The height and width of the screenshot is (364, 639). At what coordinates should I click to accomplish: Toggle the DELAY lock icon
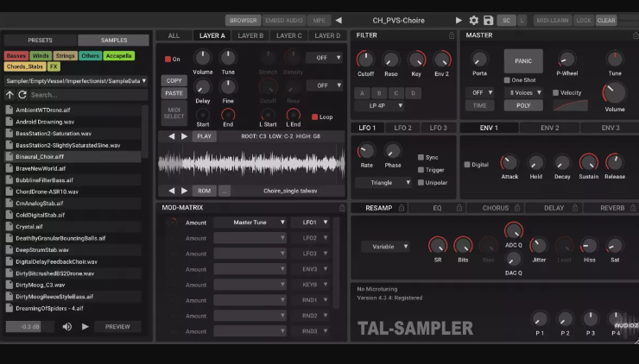[x=575, y=208]
